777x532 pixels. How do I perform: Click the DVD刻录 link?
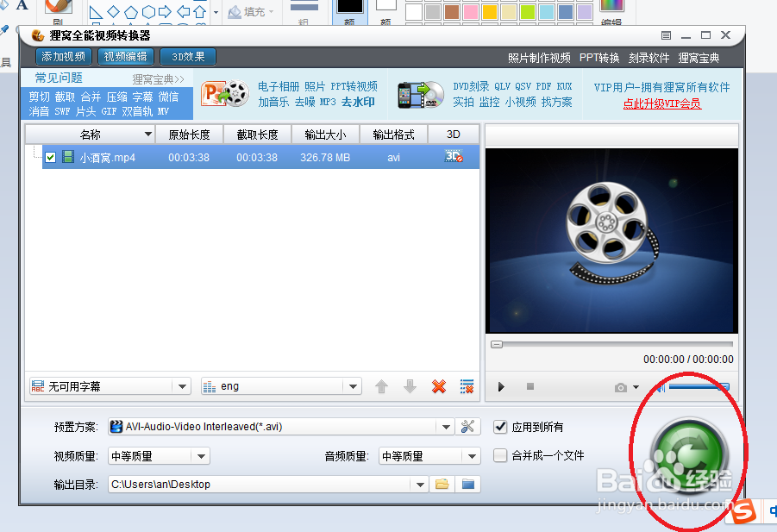coord(471,86)
